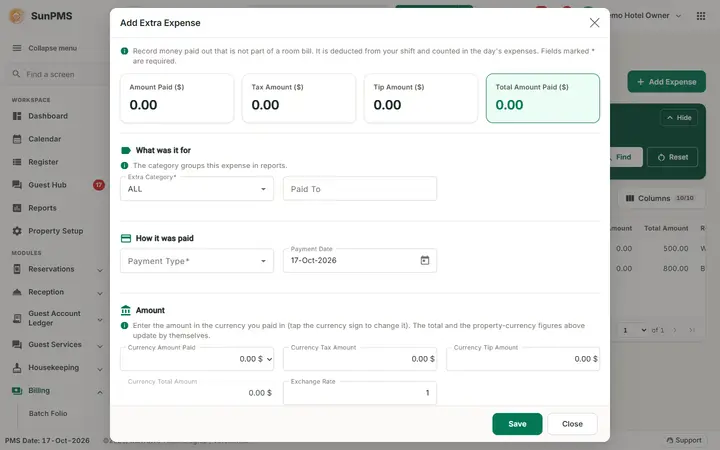Collapse the Billing submenu chevron

[x=100, y=392]
